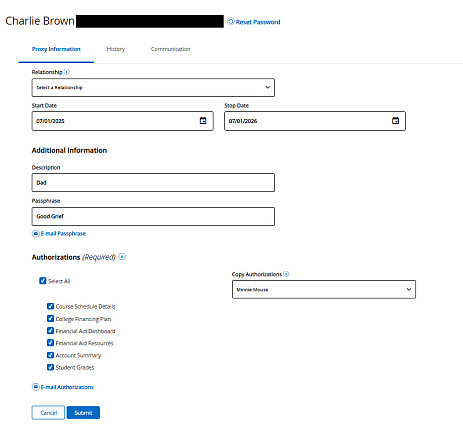Uncheck the Select All checkbox
Viewport: 463px width, 440px height.
(43, 281)
